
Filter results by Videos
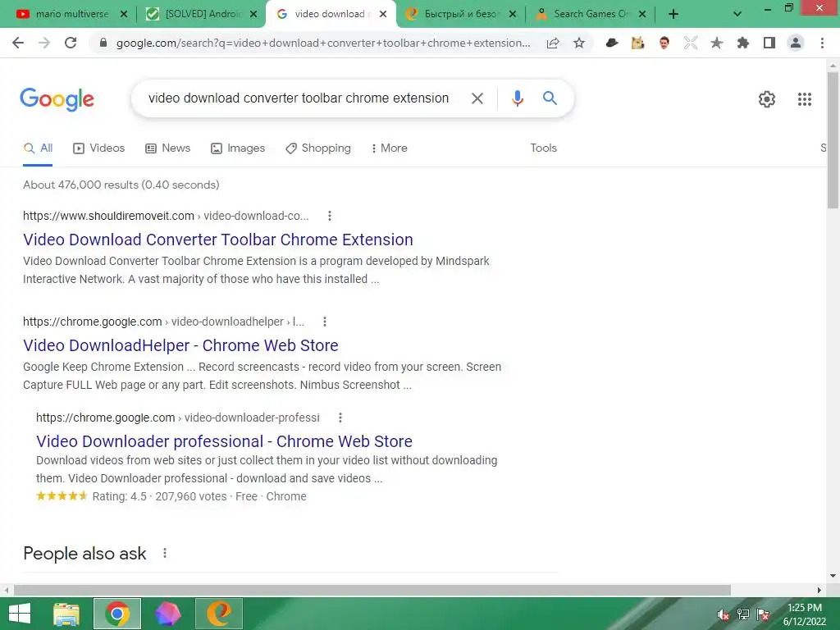click(98, 148)
